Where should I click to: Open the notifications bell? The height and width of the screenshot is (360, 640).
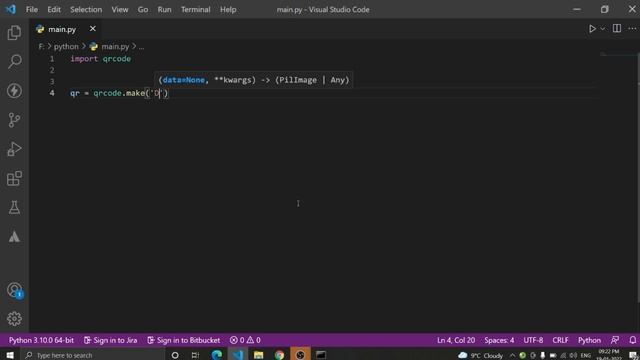632,340
